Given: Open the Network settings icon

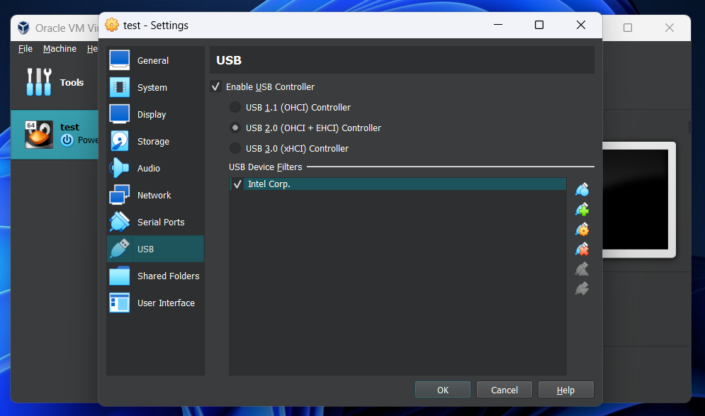Looking at the screenshot, I should tap(120, 195).
